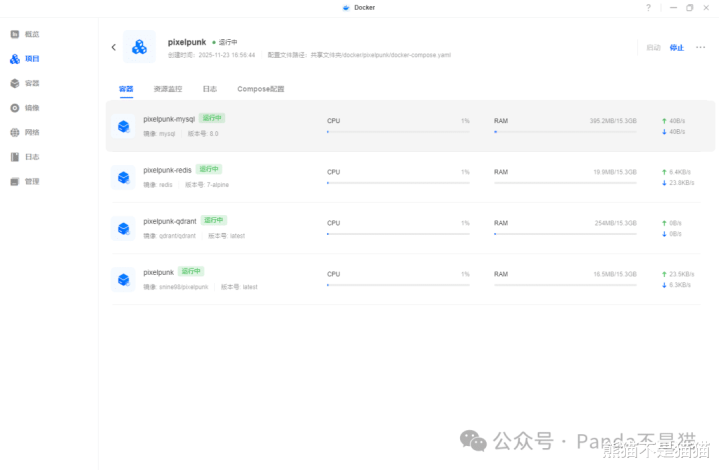This screenshot has height=470, width=719.
Task: Click the 19.9MB/15.3GB RAM value
Action: (615, 172)
